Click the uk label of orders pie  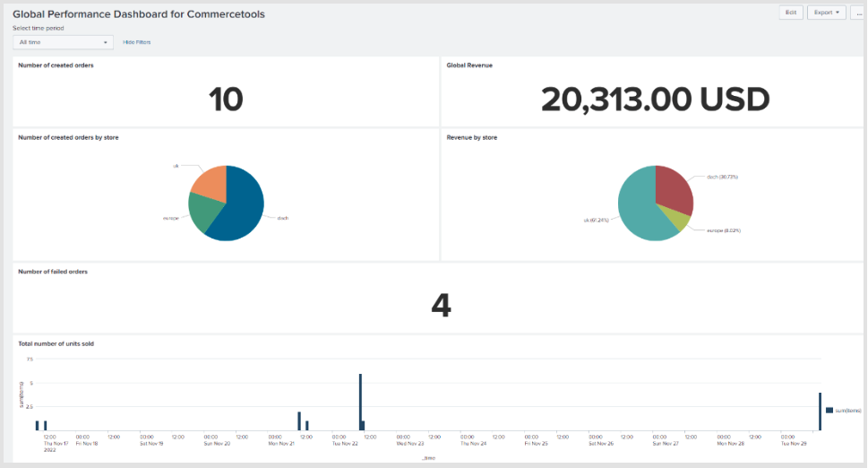coord(176,166)
